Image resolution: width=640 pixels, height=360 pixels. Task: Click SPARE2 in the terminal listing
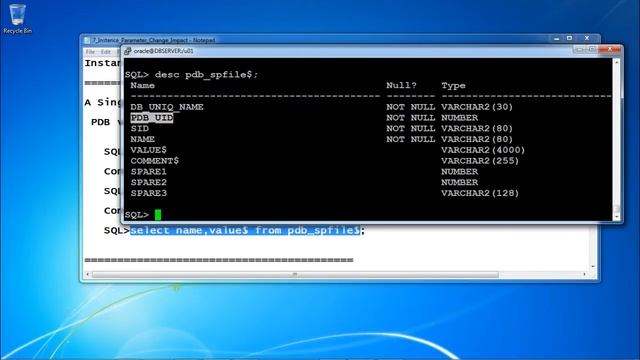pyautogui.click(x=149, y=182)
